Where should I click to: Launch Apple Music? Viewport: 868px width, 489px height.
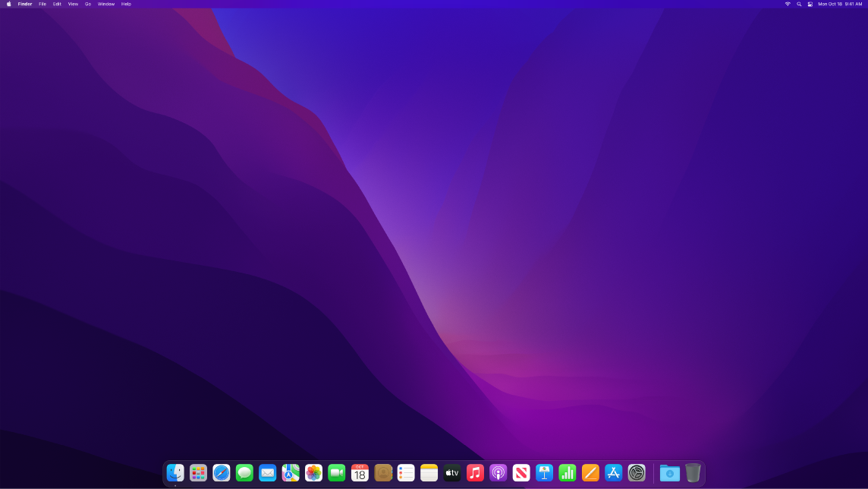(475, 472)
